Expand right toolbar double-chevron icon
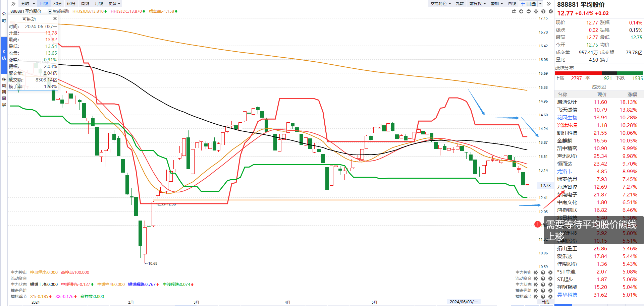 (x=548, y=4)
